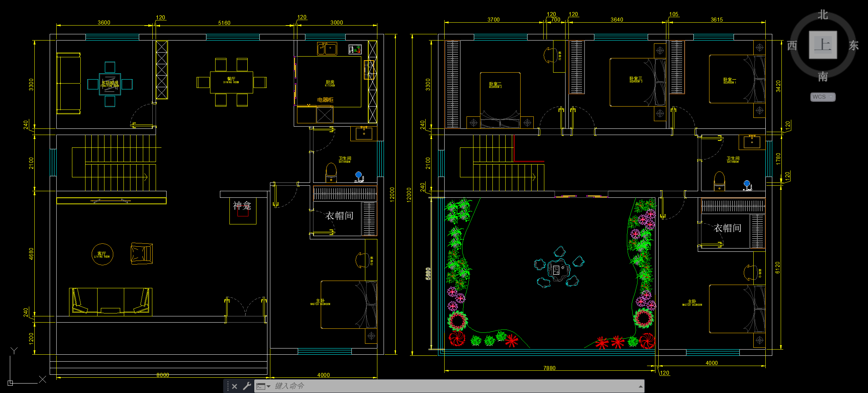Click the command line drag grip handle

click(228, 386)
